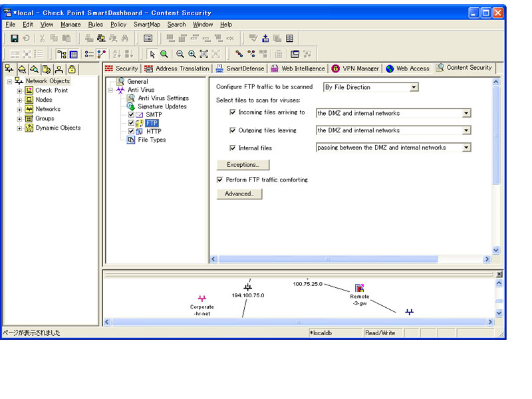
Task: Click the Remote-3-gw gateway icon in SmartMap
Action: tap(359, 288)
